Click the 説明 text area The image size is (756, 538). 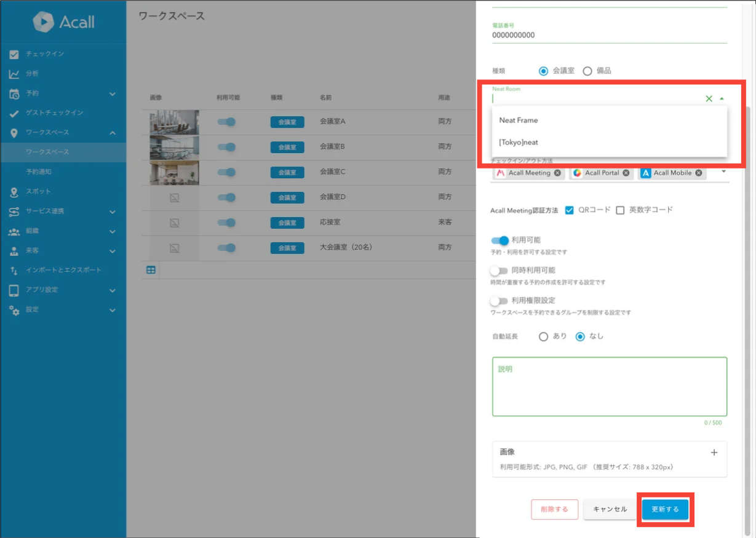click(x=610, y=387)
